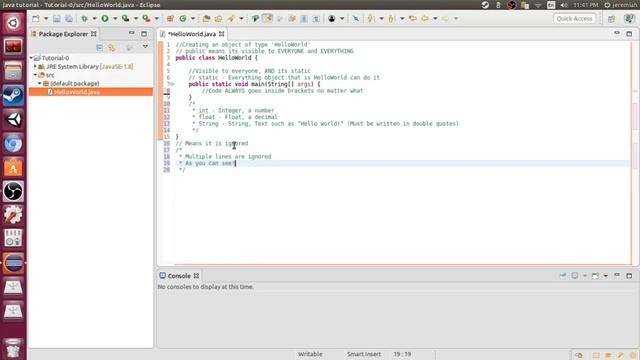
Task: Open the Search dropdown arrow
Action: click(241, 18)
